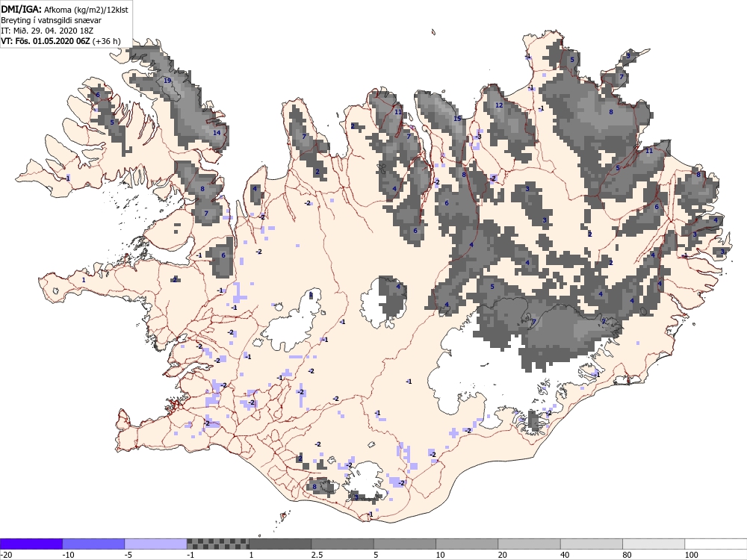Viewport: 747px width, 560px height.
Task: Click the initial time 'IT: Mið. 29. 04. 2020 18Z'
Action: [x=47, y=31]
